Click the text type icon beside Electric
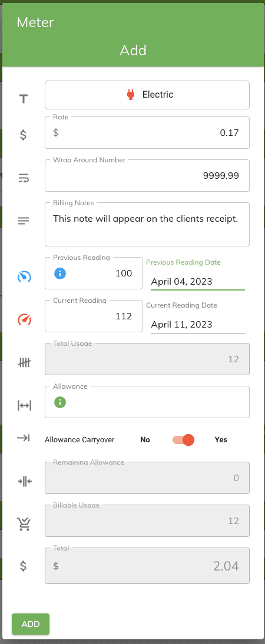 coord(24,99)
